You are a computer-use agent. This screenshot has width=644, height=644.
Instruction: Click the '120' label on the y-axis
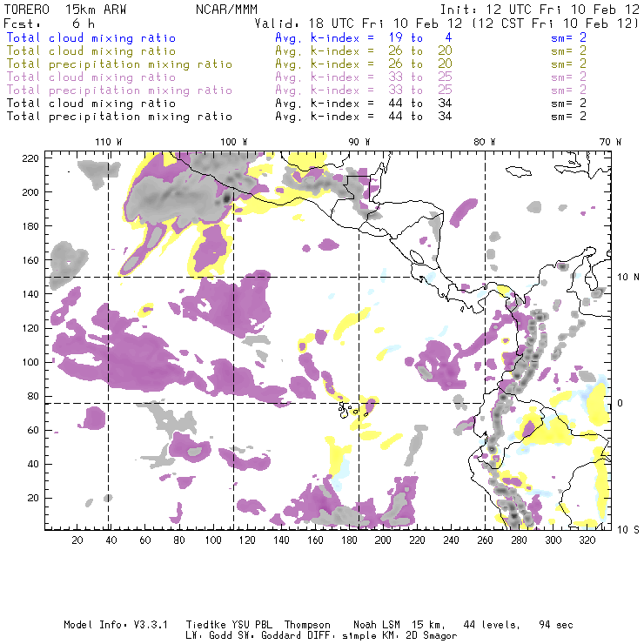point(30,328)
